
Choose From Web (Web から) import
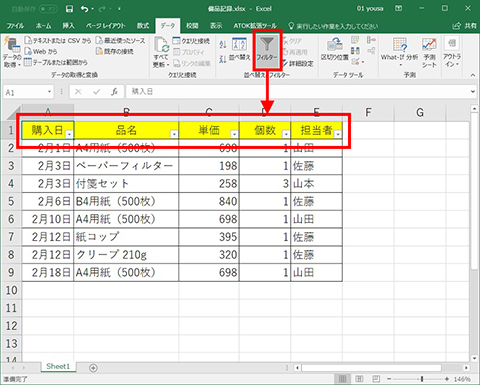click(x=41, y=51)
